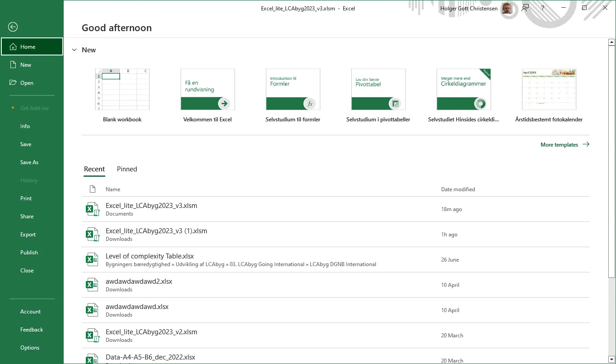Open Data-A4-A5-B6_dec_2022.xlsx from recent list

336,356
